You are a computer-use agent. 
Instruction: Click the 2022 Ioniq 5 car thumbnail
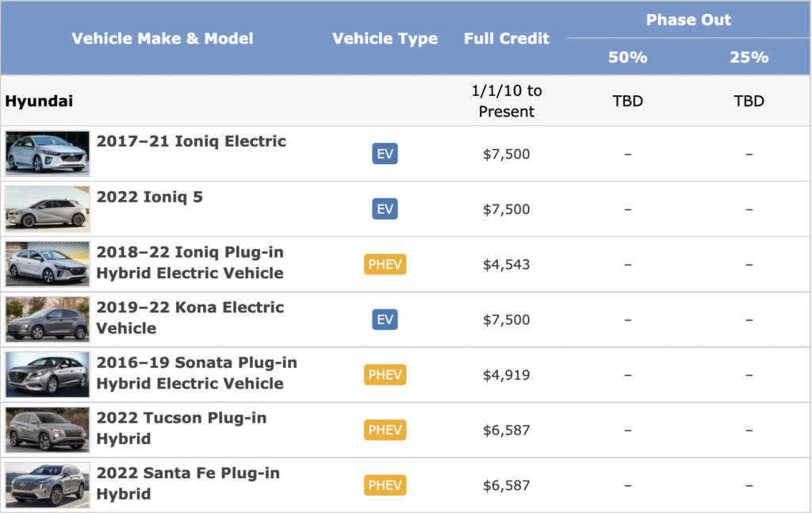[x=48, y=209]
